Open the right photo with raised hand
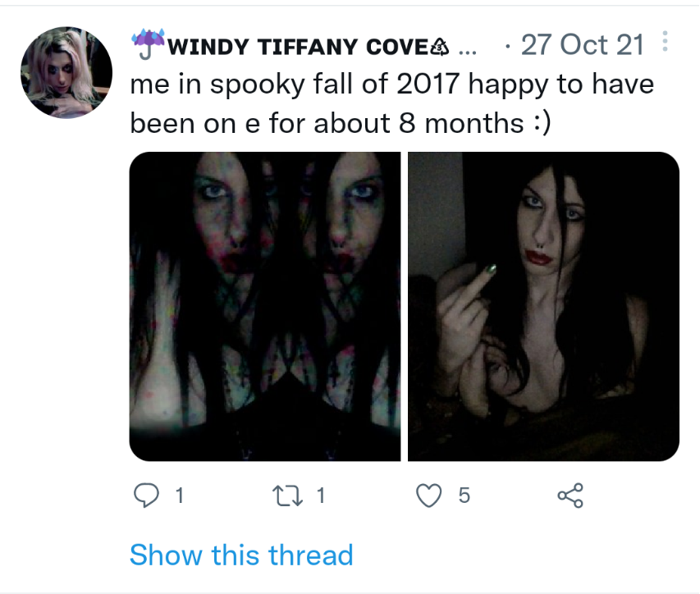Viewport: 700px width, 594px height. (x=544, y=306)
